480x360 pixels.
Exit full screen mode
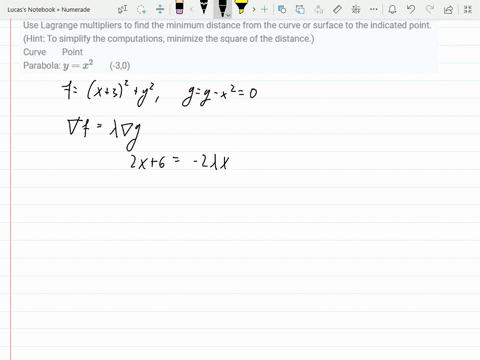(x=468, y=9)
